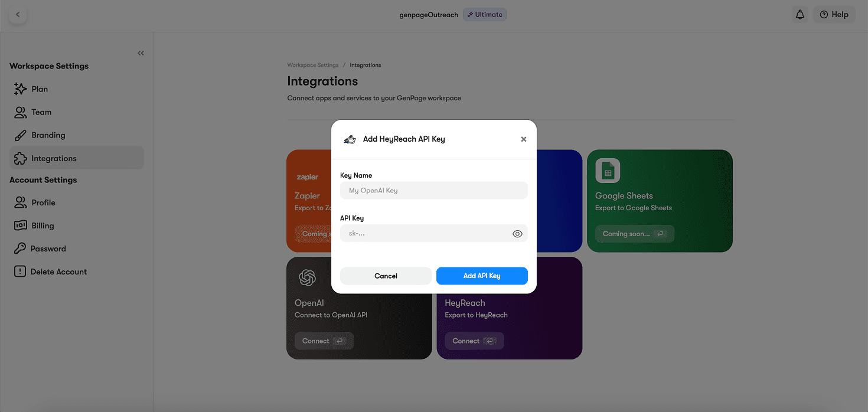Viewport: 868px width, 412px height.
Task: Click the OpenAI logo icon
Action: pyautogui.click(x=307, y=277)
